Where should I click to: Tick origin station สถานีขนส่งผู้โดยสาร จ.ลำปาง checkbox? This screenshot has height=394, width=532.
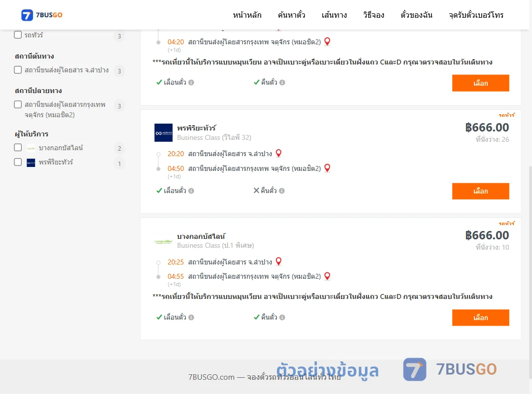click(x=18, y=69)
